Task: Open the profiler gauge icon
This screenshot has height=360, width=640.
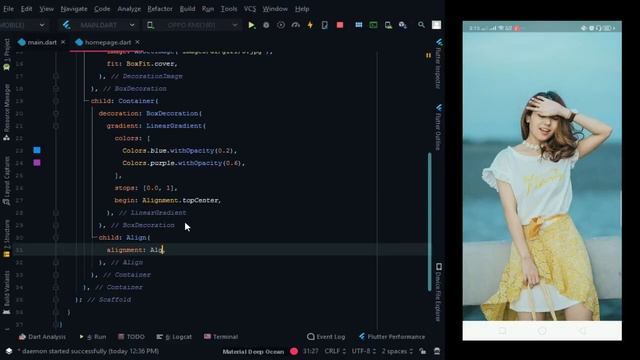Action: pos(296,25)
